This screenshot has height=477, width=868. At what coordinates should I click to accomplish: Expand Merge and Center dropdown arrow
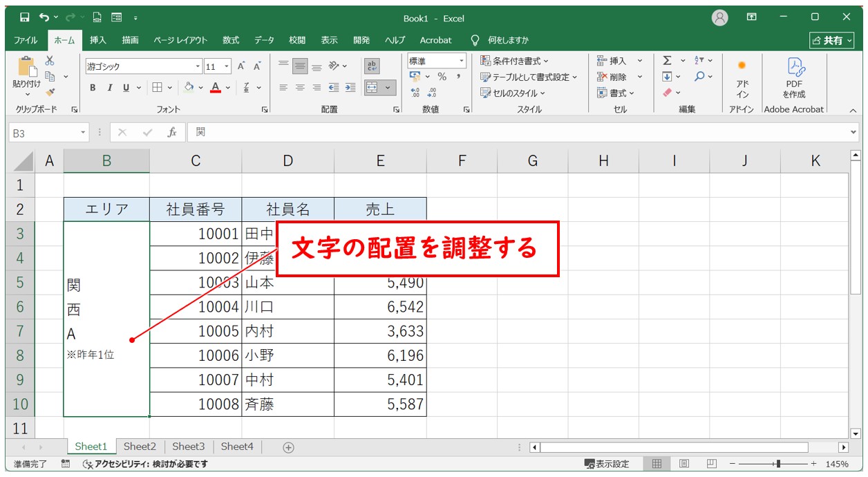pyautogui.click(x=388, y=88)
